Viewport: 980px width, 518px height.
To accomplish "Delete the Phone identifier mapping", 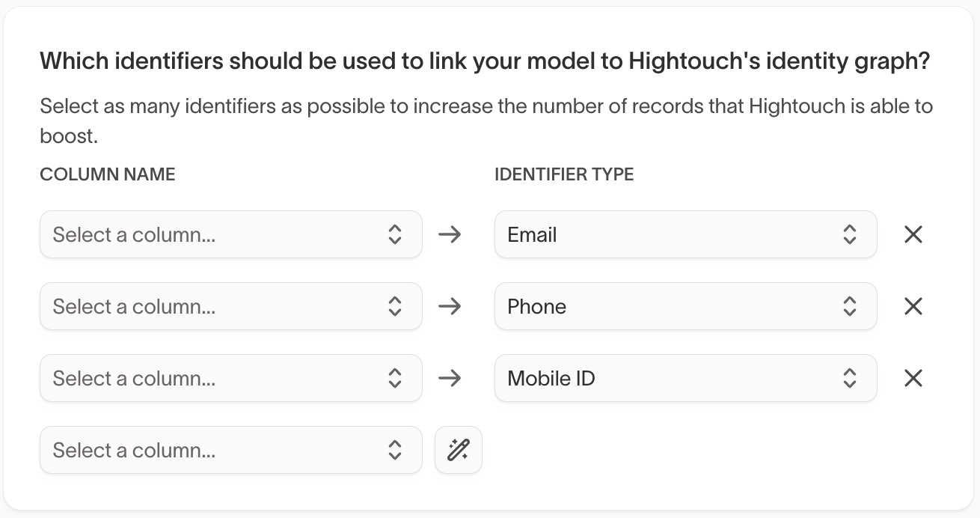I will point(913,307).
